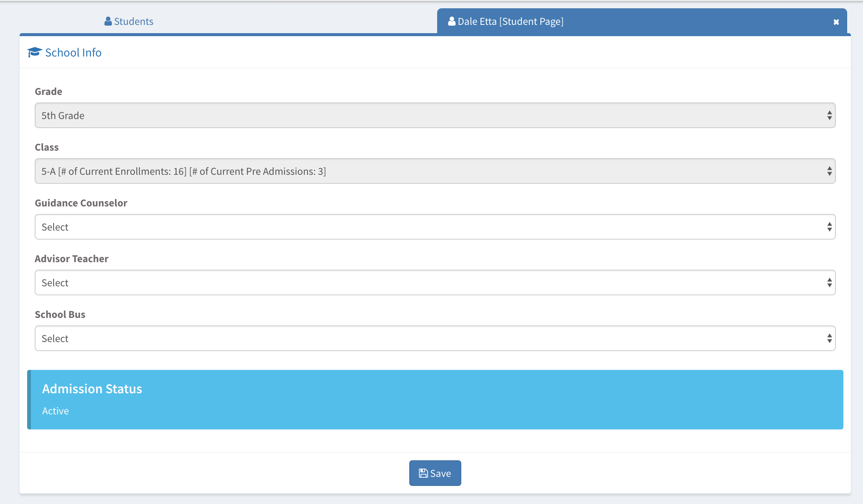Open the Class dropdown showing 5-A

click(x=435, y=171)
